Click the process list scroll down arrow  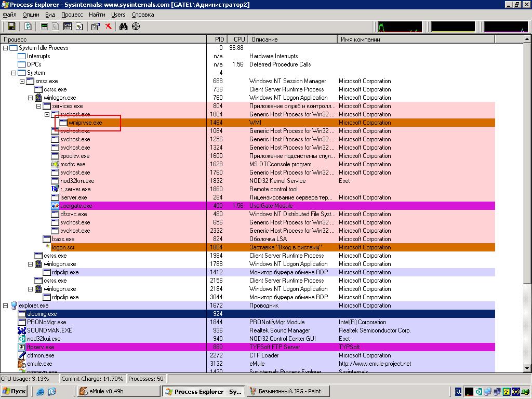[528, 368]
